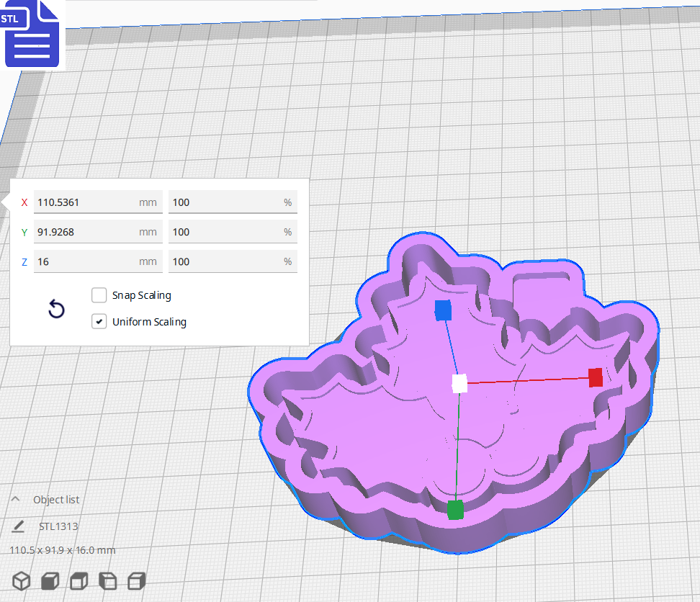Switch to front view of the model
The width and height of the screenshot is (700, 602).
[x=50, y=581]
